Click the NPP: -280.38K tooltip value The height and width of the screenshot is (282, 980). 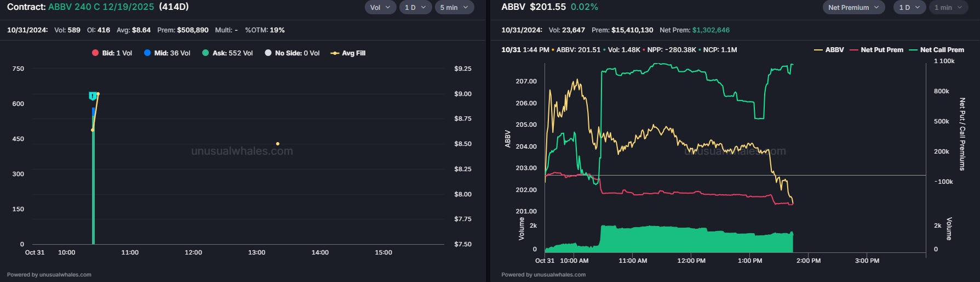pos(672,50)
